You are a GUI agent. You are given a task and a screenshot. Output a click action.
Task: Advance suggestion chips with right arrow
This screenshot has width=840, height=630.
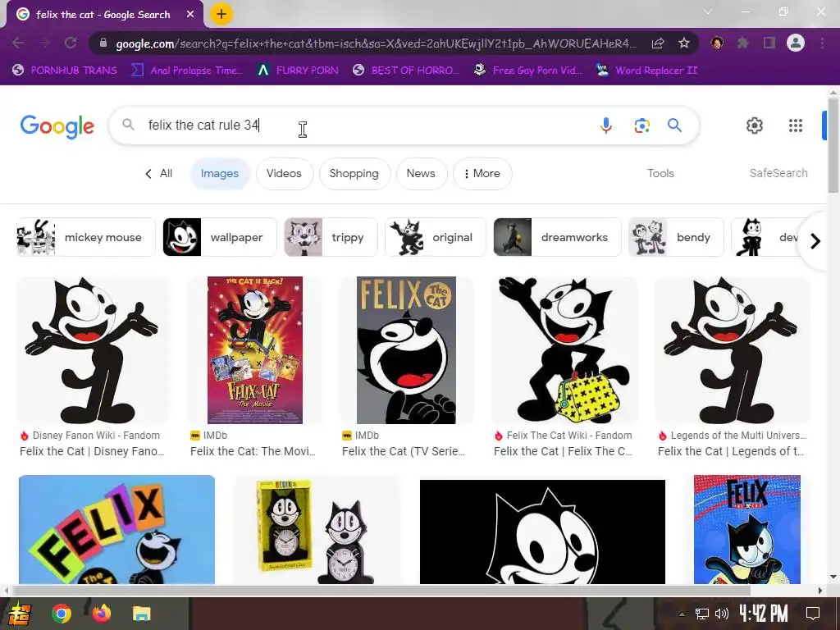(815, 241)
